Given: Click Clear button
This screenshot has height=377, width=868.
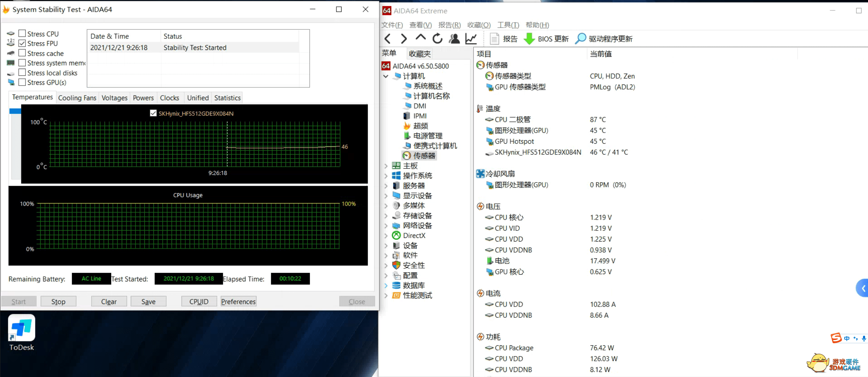Looking at the screenshot, I should point(109,302).
